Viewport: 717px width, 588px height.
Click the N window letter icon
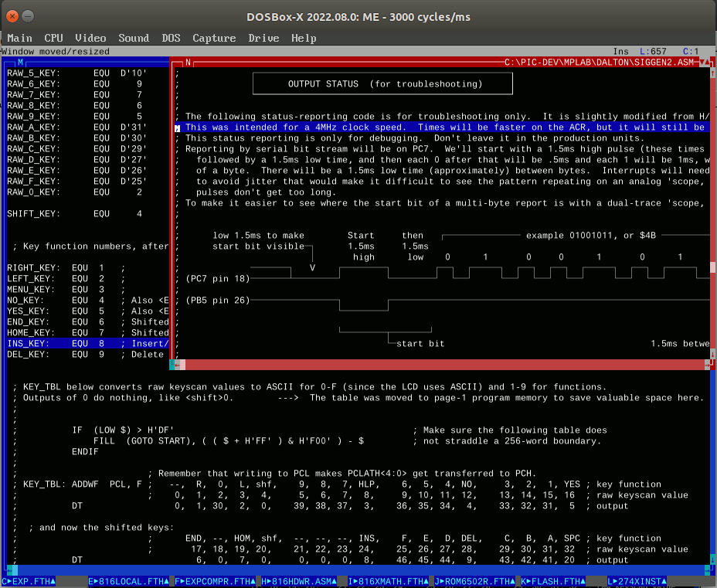click(x=188, y=62)
